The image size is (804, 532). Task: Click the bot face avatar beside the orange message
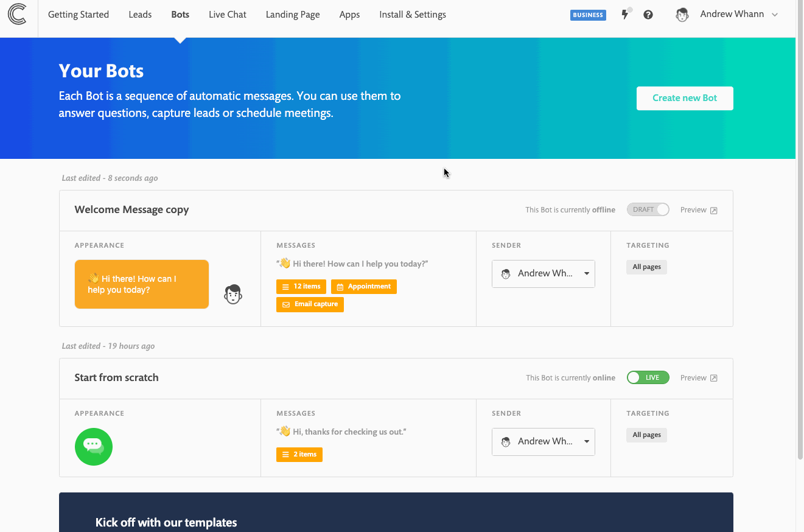[232, 294]
